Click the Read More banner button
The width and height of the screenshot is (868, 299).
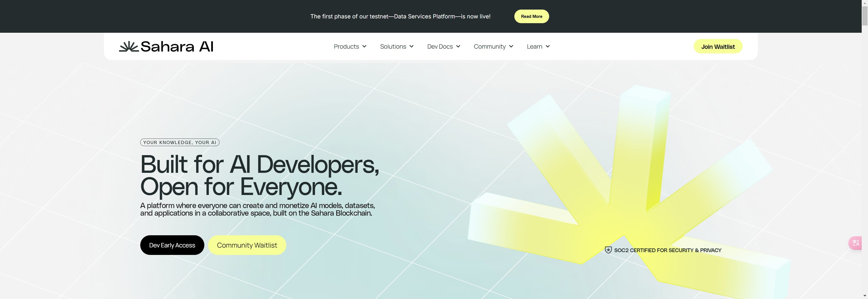point(531,16)
